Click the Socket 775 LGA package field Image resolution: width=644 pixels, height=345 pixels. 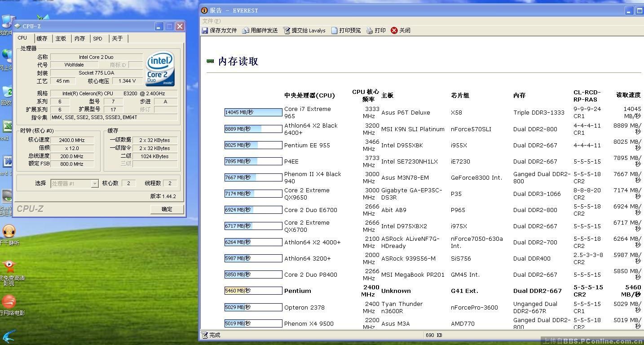click(x=96, y=73)
